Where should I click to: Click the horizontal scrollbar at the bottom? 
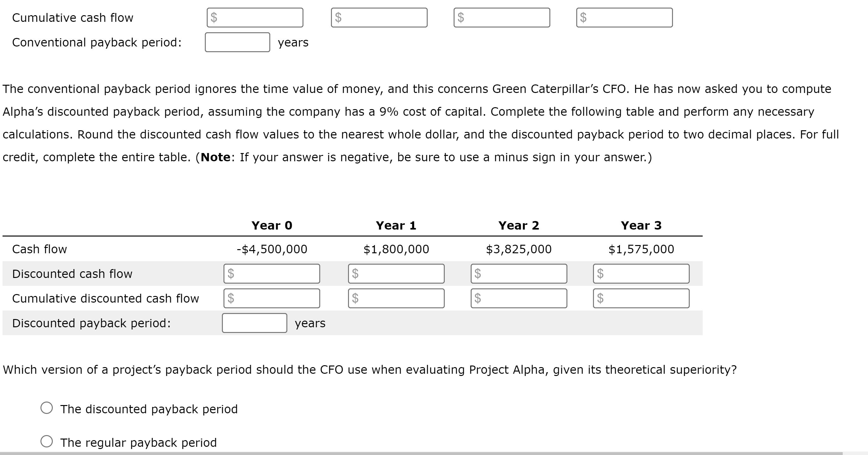coord(434,453)
